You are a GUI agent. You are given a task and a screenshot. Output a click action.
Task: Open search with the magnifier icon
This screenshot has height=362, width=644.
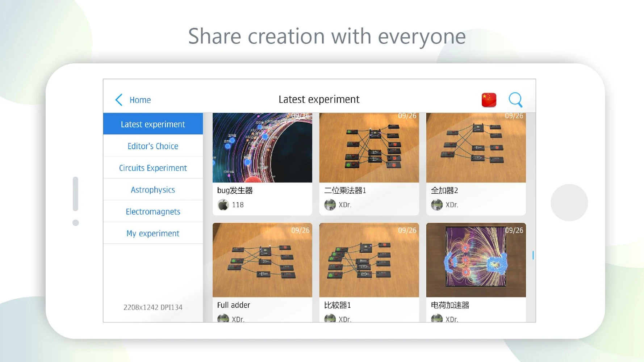[x=515, y=100]
